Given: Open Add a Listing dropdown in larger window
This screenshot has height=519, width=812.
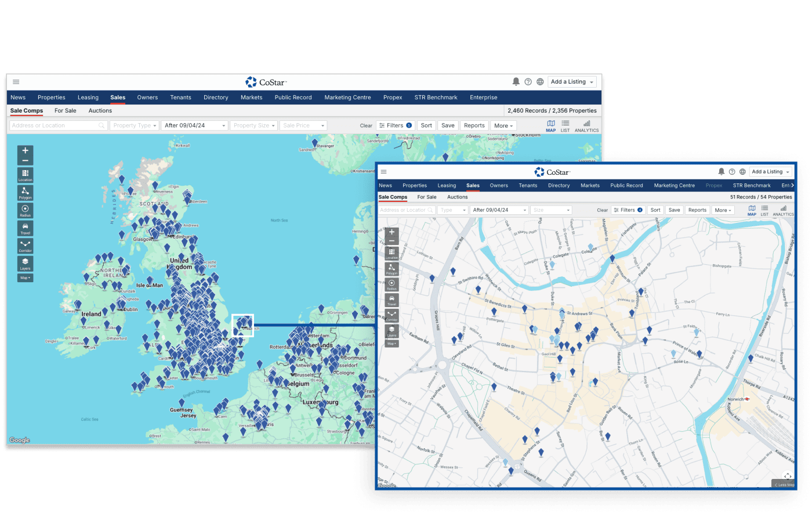Looking at the screenshot, I should tap(572, 82).
